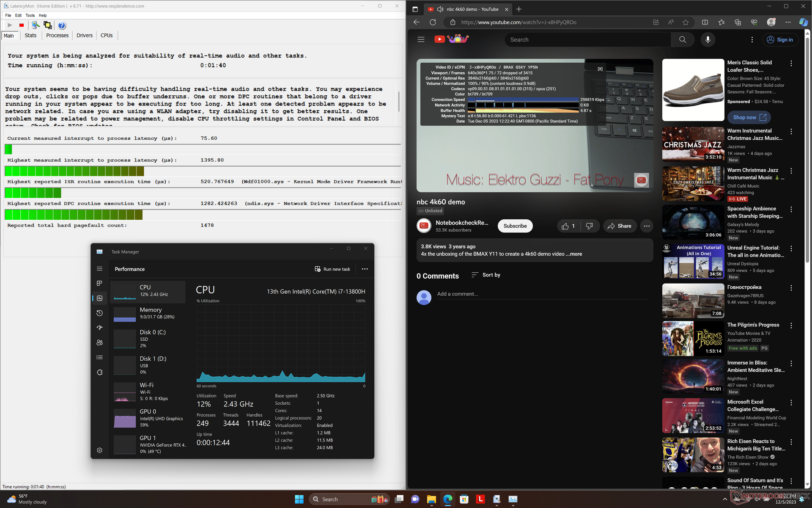Open Copilot icon in Edge toolbar

(x=803, y=22)
